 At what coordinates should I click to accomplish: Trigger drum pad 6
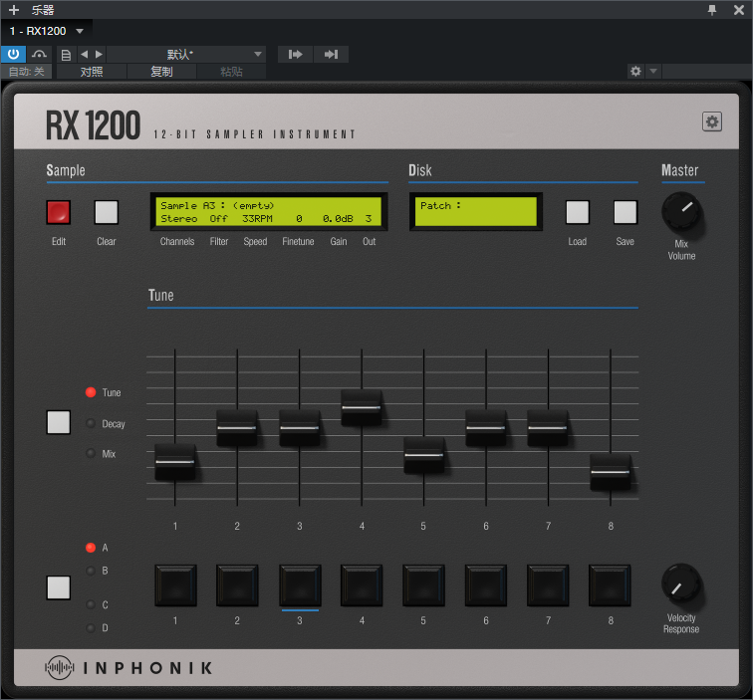tap(485, 585)
